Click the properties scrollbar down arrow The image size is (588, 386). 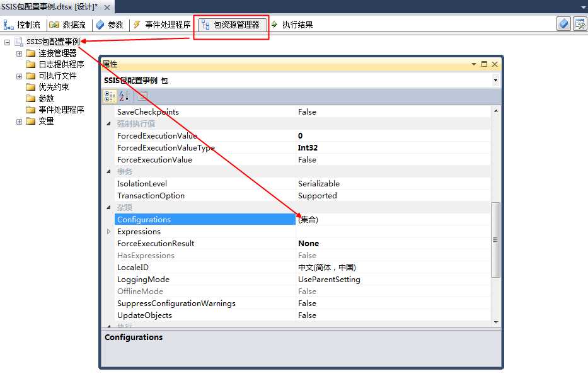496,322
